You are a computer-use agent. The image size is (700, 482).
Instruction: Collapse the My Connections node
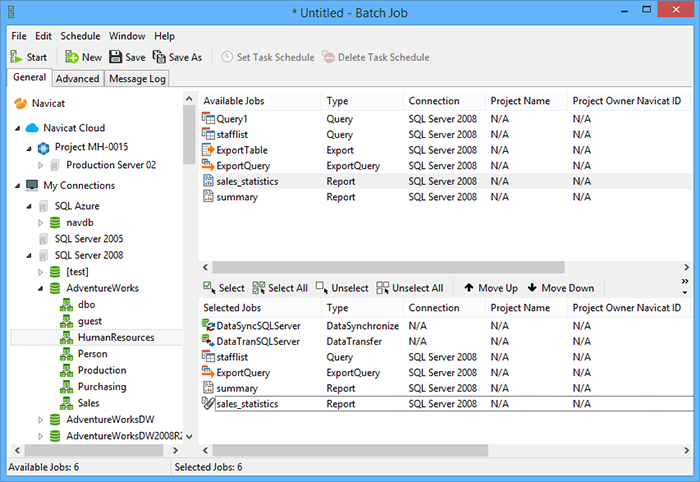[17, 186]
